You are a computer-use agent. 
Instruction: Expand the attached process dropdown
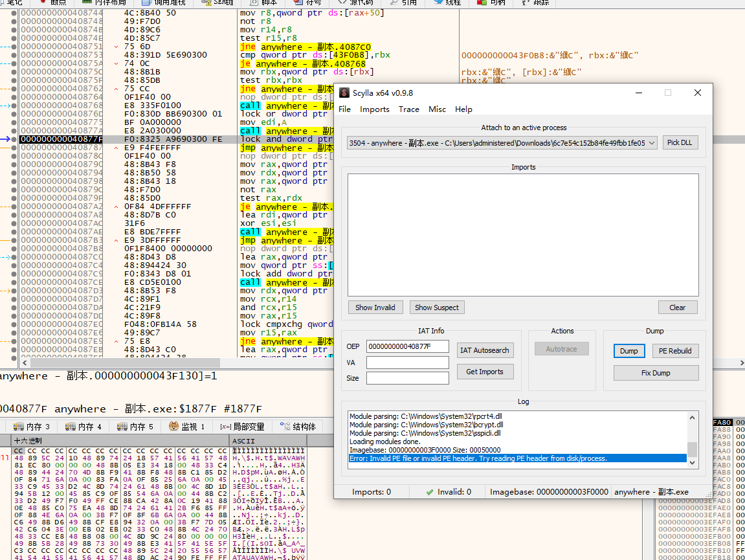point(651,142)
